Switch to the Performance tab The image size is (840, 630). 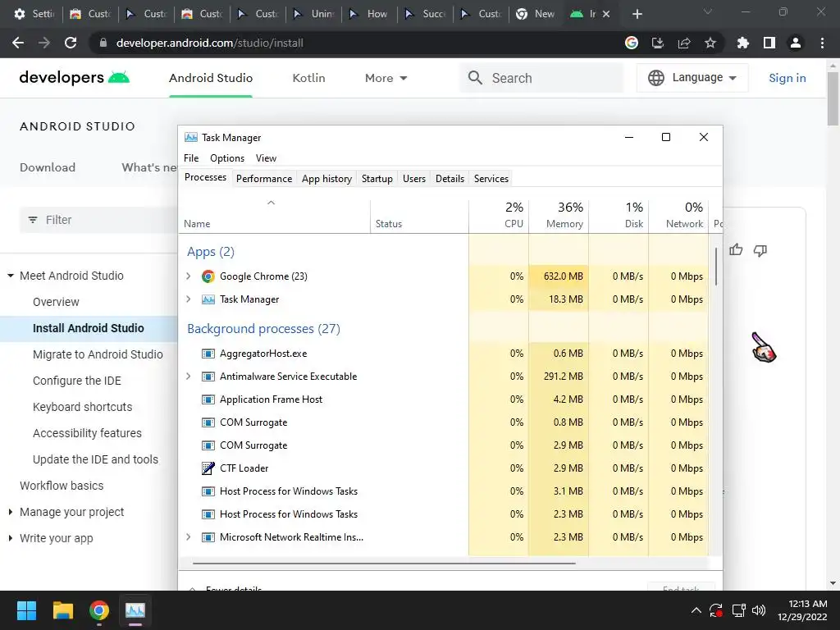point(263,179)
